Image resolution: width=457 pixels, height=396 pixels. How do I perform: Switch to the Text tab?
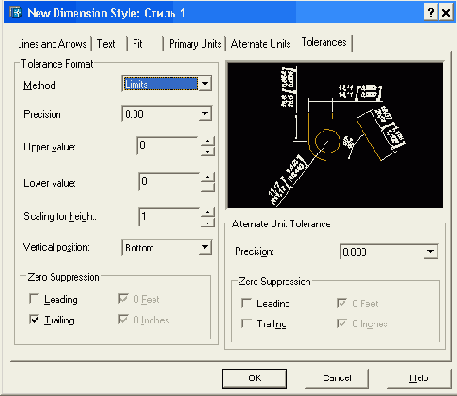pos(106,44)
